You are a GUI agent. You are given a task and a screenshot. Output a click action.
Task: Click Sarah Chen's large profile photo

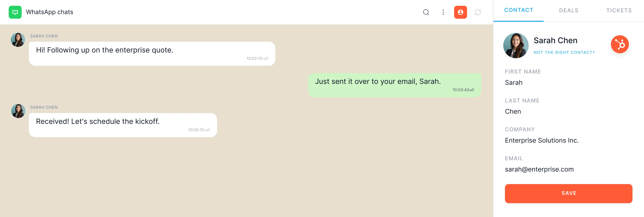point(516,45)
